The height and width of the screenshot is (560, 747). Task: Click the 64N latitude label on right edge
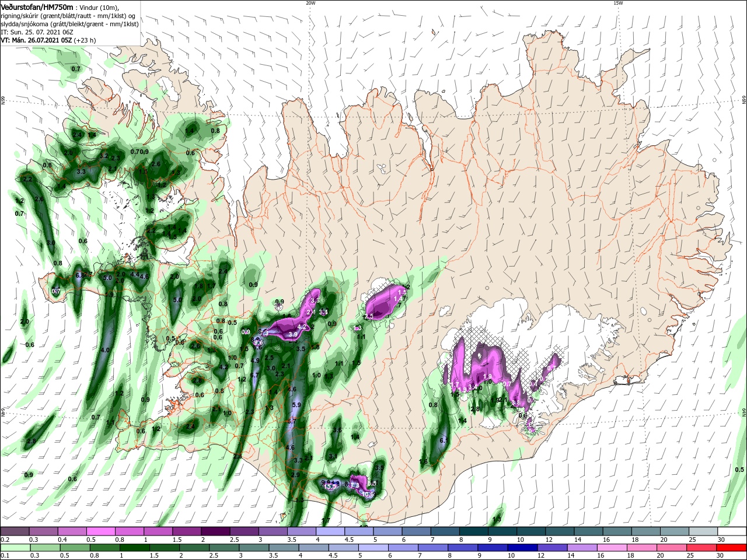743,411
